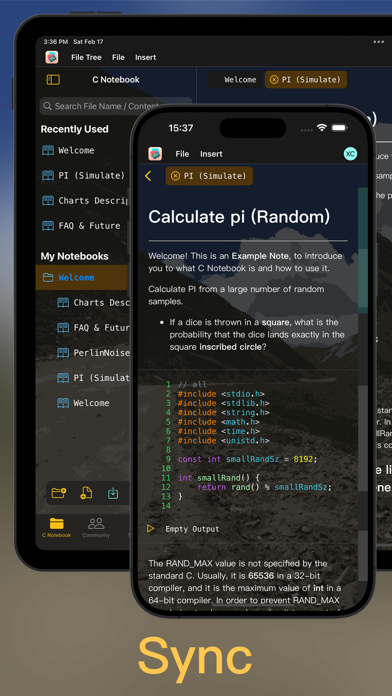This screenshot has width=392, height=696.
Task: Close the PI (Simulate) tab on phone
Action: pos(175,176)
